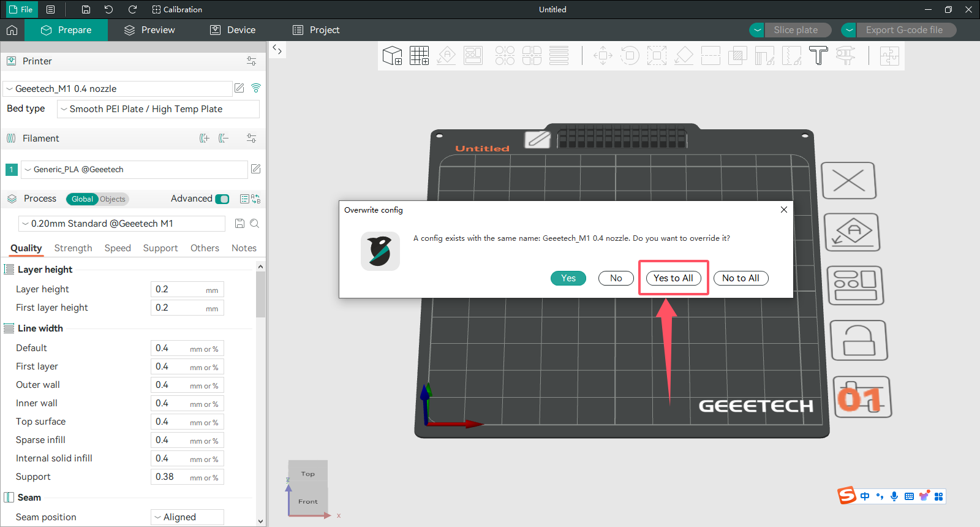This screenshot has width=980, height=527.
Task: Open the Mesh boolean tool
Action: click(737, 56)
